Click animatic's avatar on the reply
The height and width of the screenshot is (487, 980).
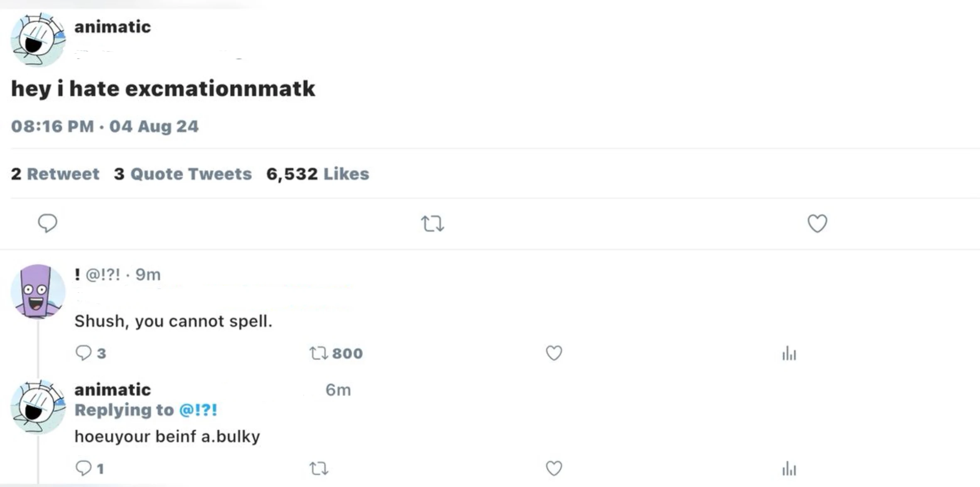click(x=38, y=407)
